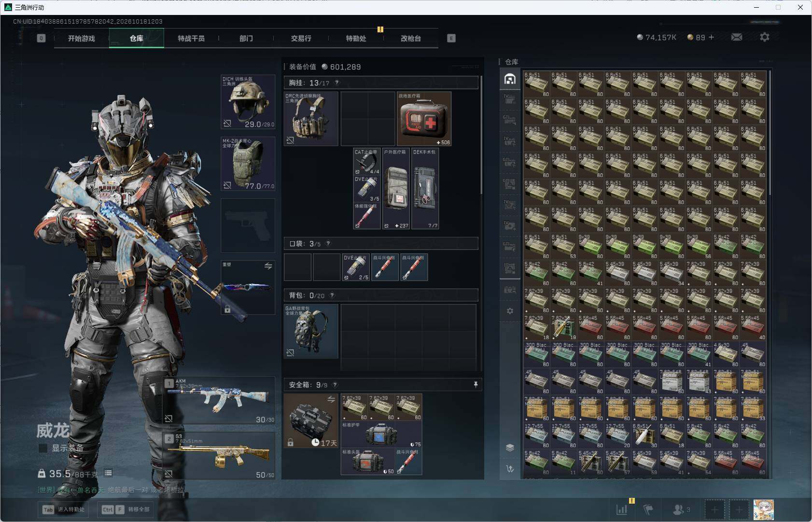Open the mail envelope icon
812x522 pixels.
coord(737,37)
